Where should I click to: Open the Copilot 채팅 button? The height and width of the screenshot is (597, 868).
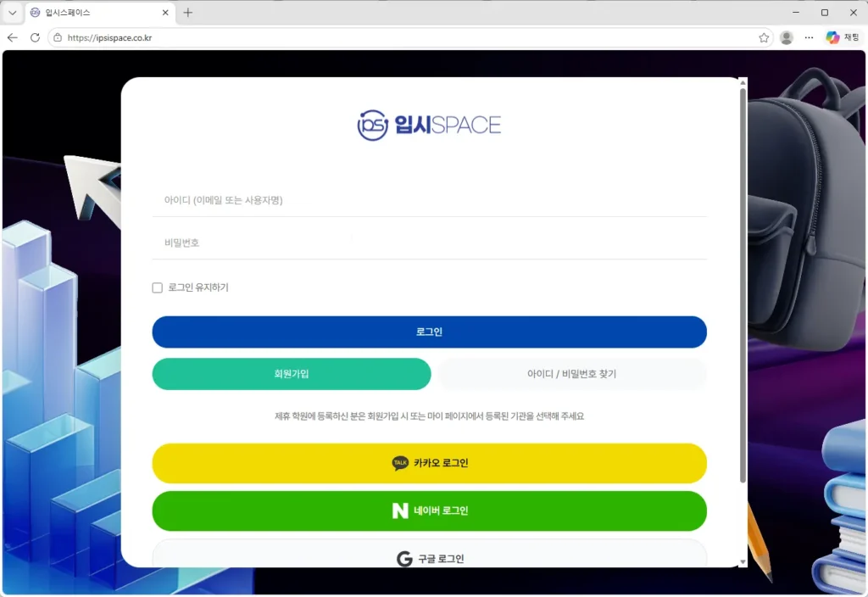[x=843, y=37]
